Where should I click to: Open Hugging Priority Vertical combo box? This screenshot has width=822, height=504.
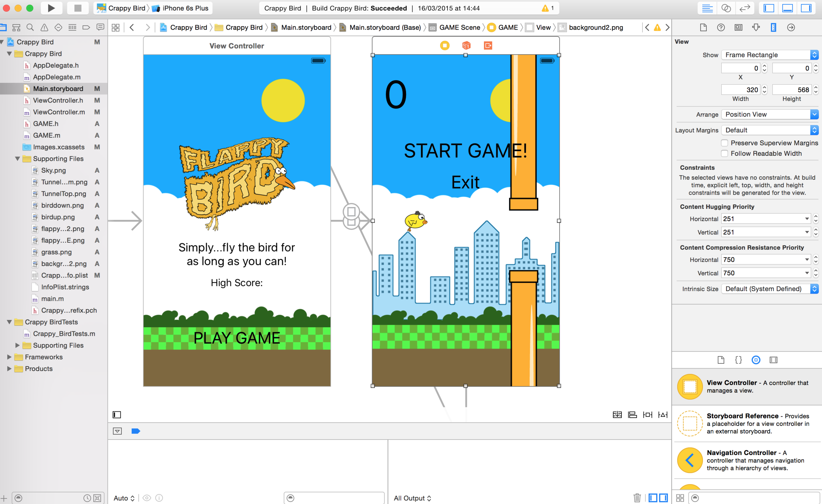766,232
